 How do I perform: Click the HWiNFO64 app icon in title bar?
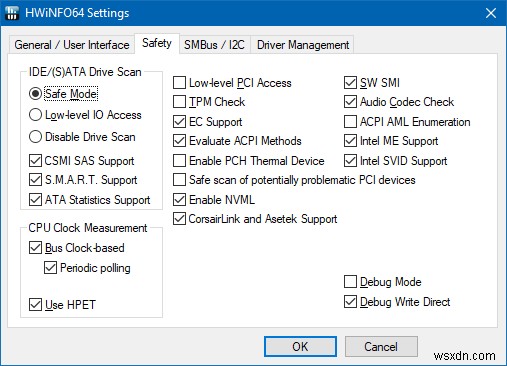click(x=12, y=13)
